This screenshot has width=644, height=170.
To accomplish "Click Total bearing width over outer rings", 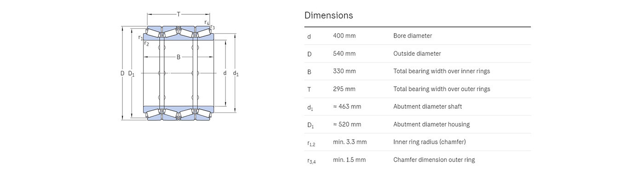I will tap(442, 89).
